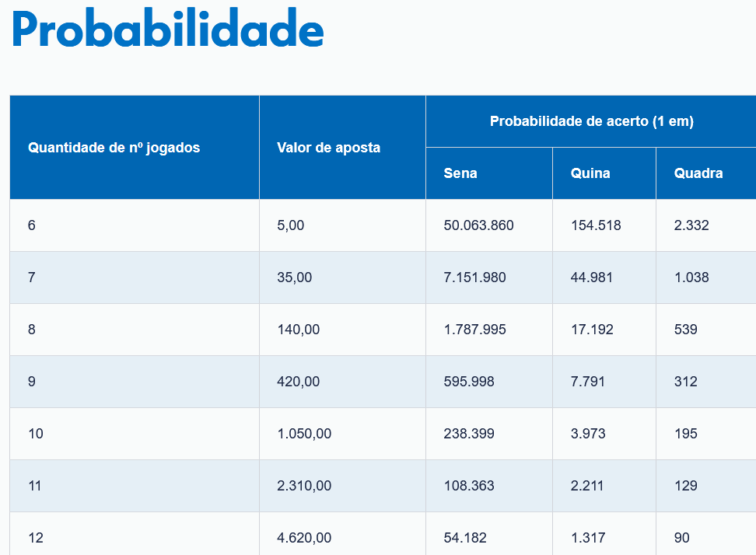Click the 35,00 bet value cell
This screenshot has height=555, width=756.
(294, 277)
